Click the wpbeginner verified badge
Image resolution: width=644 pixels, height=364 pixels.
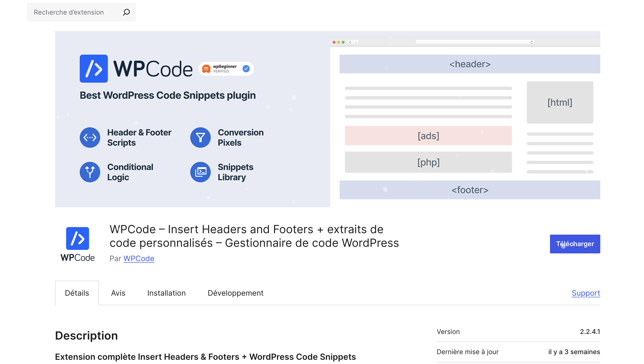tap(226, 69)
